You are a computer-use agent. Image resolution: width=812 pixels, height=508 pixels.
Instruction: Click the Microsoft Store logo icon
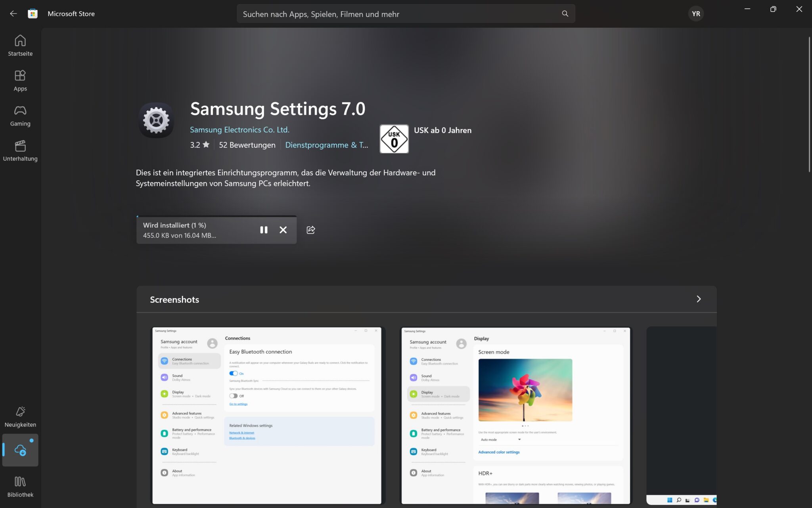33,13
